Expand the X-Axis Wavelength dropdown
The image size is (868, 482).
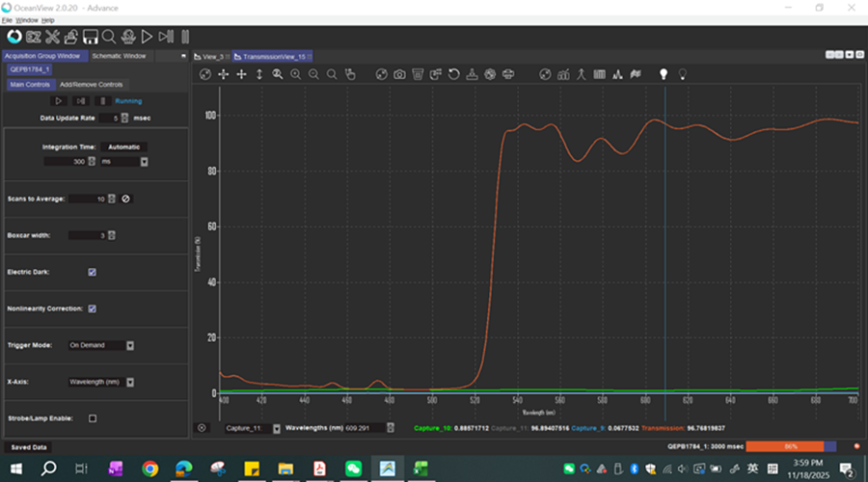pyautogui.click(x=130, y=382)
